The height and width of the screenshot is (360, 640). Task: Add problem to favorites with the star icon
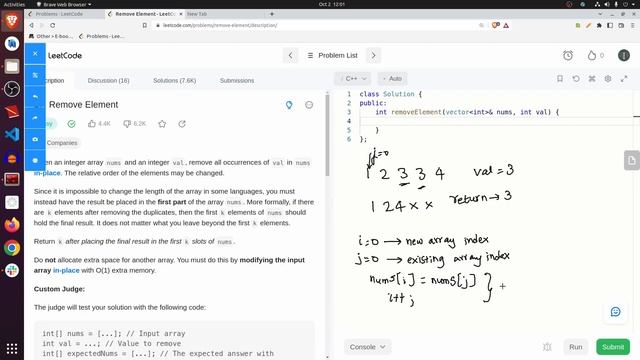(x=162, y=124)
